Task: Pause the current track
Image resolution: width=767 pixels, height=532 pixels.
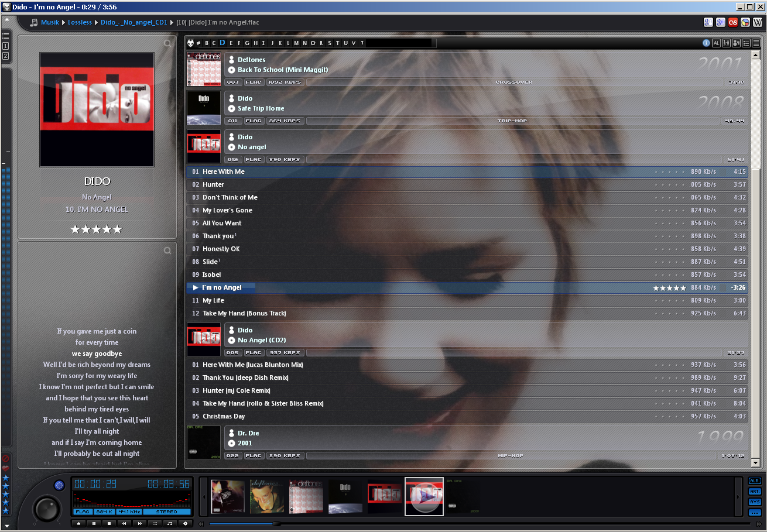Action: (x=94, y=524)
